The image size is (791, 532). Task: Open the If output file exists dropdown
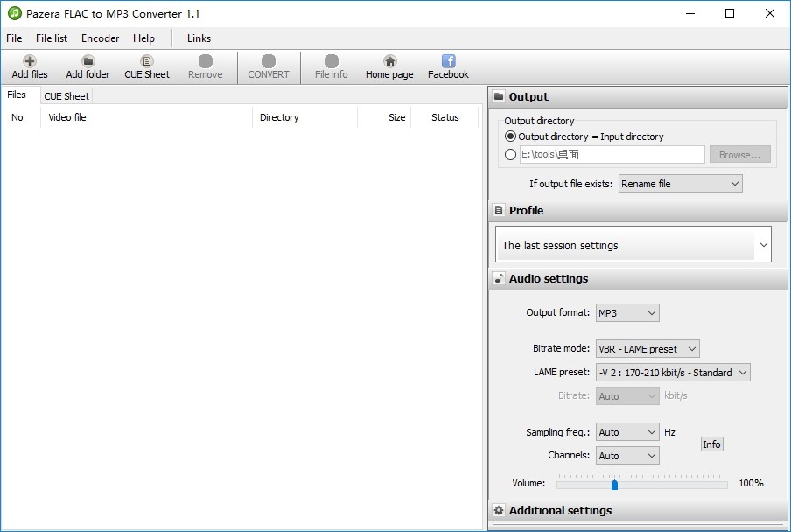tap(681, 184)
